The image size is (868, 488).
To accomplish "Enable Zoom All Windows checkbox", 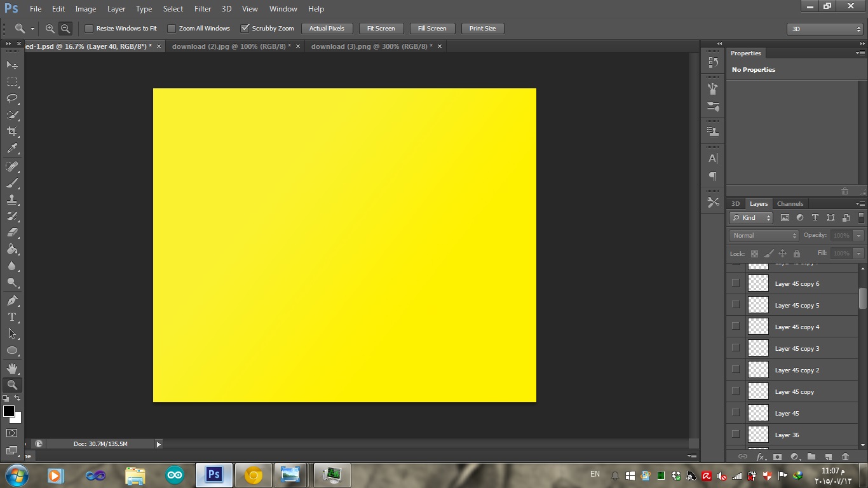I will tap(172, 29).
